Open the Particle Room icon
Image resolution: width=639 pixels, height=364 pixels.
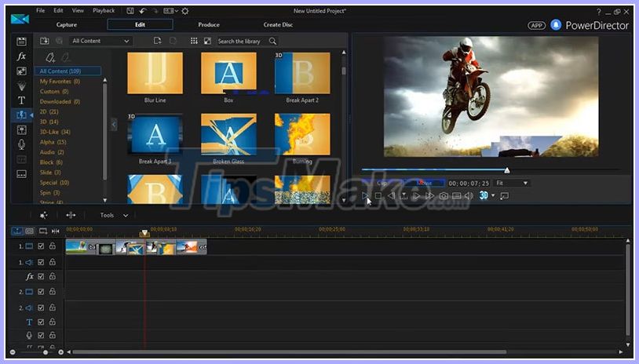click(21, 86)
